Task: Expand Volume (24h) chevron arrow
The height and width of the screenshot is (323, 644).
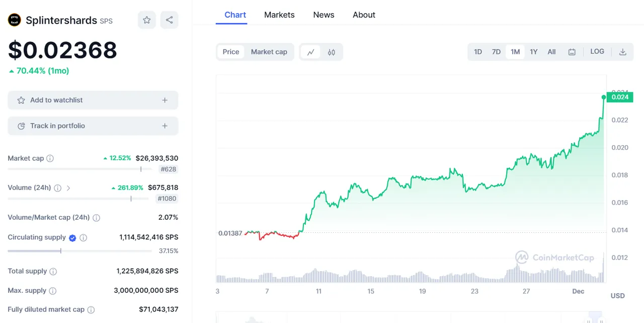Action: (68, 188)
